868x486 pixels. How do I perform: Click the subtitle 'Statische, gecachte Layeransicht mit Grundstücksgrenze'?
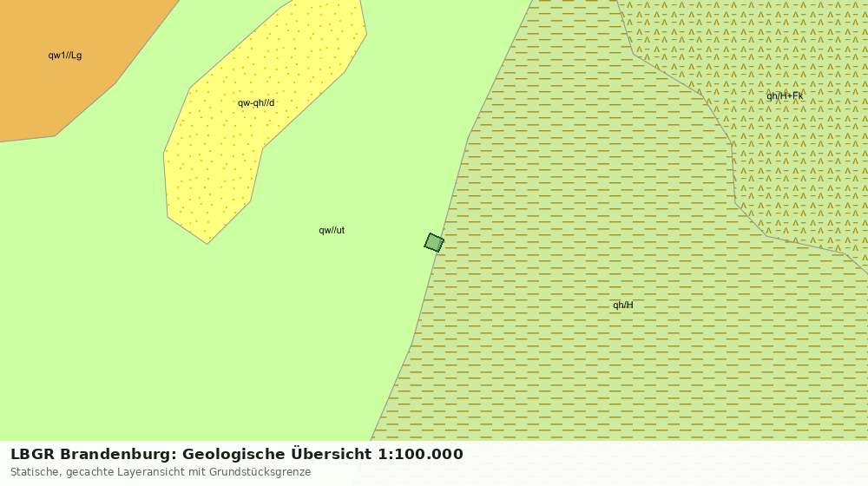point(161,472)
